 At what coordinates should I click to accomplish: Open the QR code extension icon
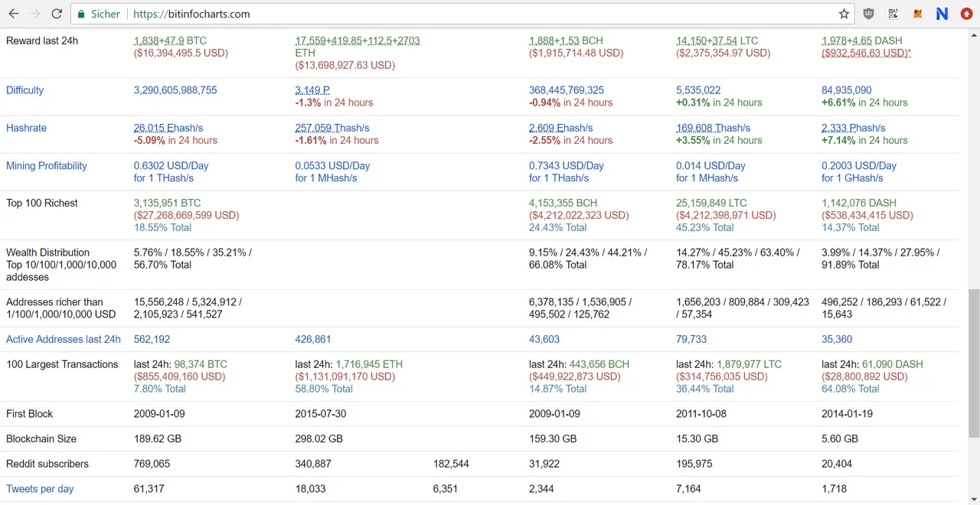click(x=893, y=14)
